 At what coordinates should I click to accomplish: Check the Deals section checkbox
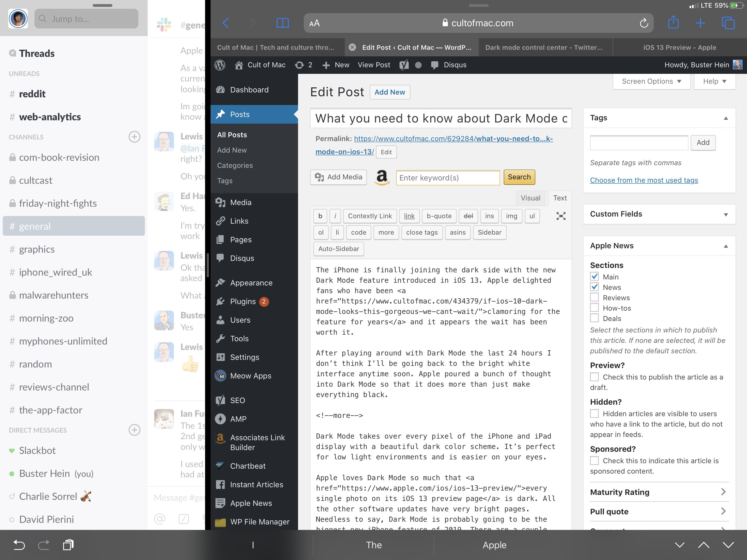[x=594, y=318]
